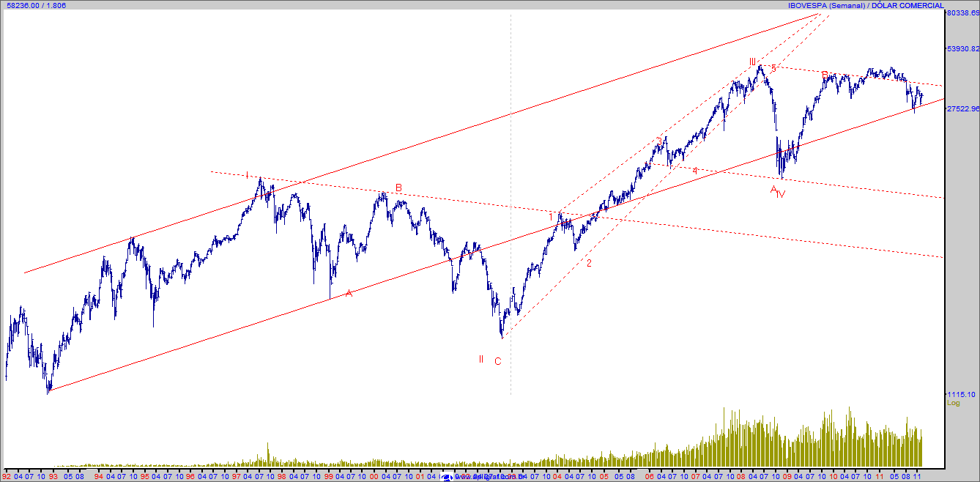The width and height of the screenshot is (980, 482).
Task: Select year 09 on the time axis
Action: 787,476
